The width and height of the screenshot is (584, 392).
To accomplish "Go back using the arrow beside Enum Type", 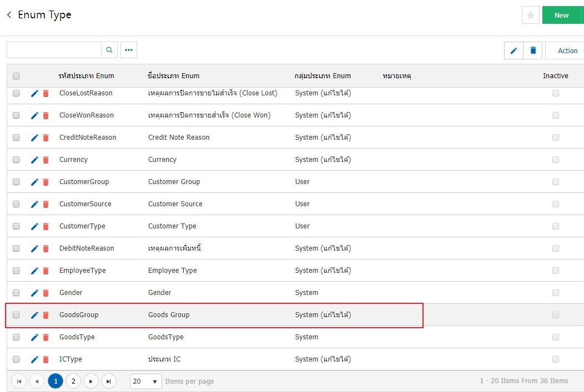I will pyautogui.click(x=9, y=15).
